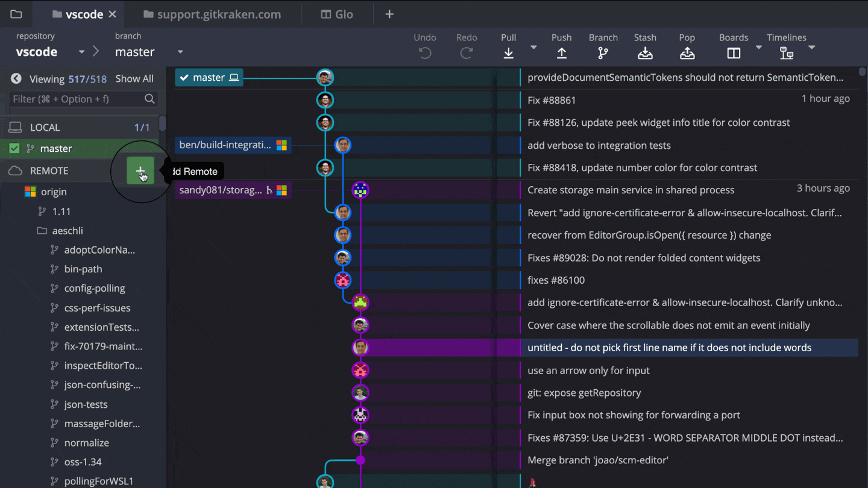Click the Redo toolbar icon

click(x=467, y=53)
